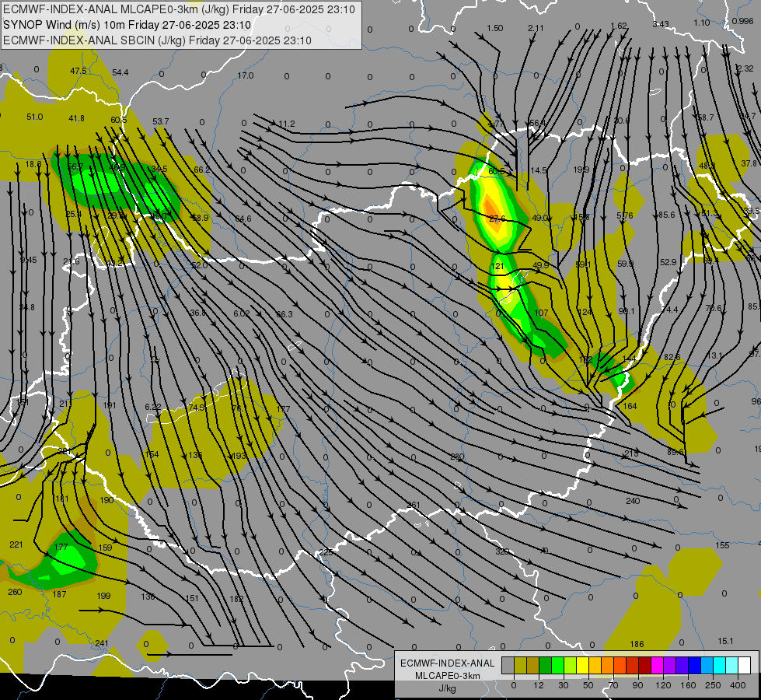Click the map value 121
Image resolution: width=761 pixels, height=700 pixels.
497,266
